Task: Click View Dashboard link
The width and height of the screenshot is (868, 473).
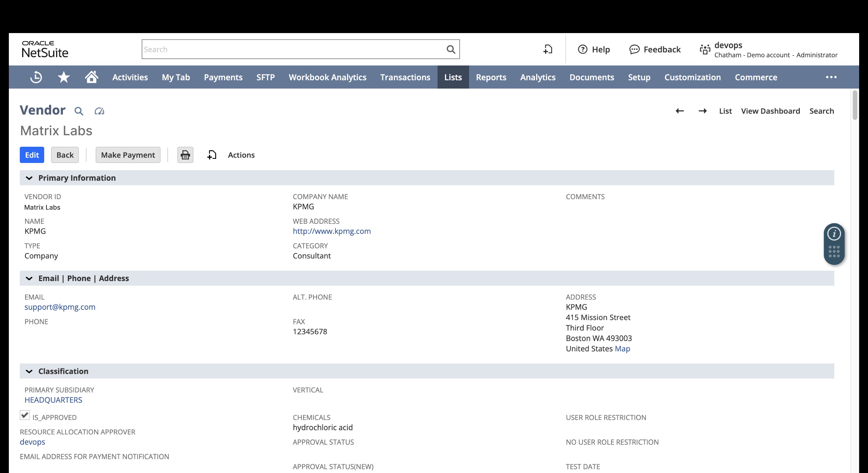Action: click(x=770, y=111)
